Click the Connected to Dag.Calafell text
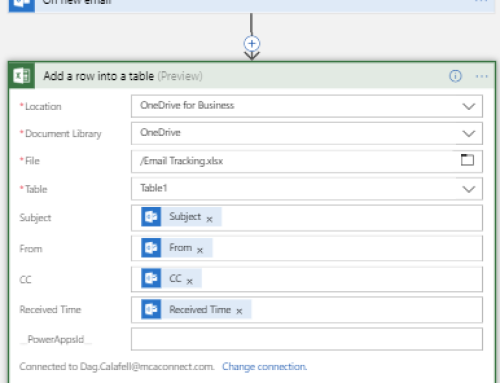Image resolution: width=500 pixels, height=383 pixels. click(117, 367)
